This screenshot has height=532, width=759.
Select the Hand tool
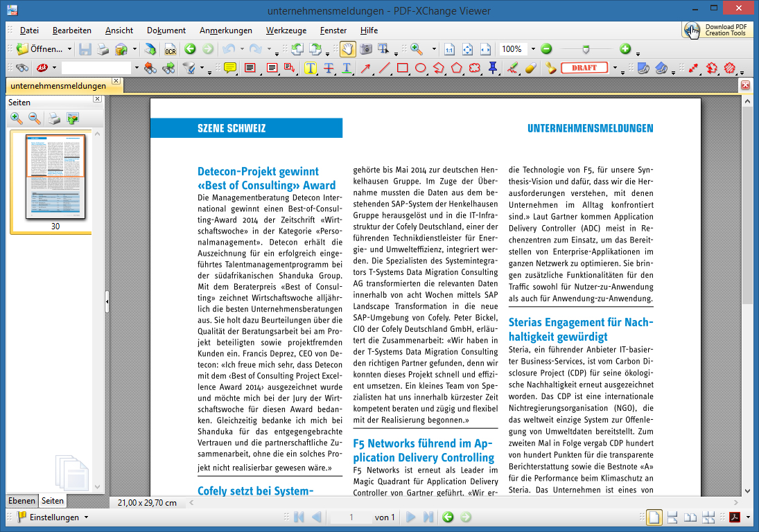(347, 49)
